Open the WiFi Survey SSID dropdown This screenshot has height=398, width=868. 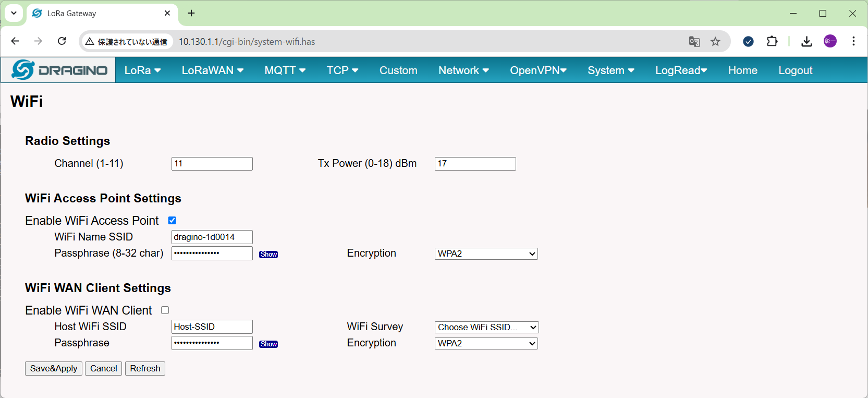pos(486,327)
